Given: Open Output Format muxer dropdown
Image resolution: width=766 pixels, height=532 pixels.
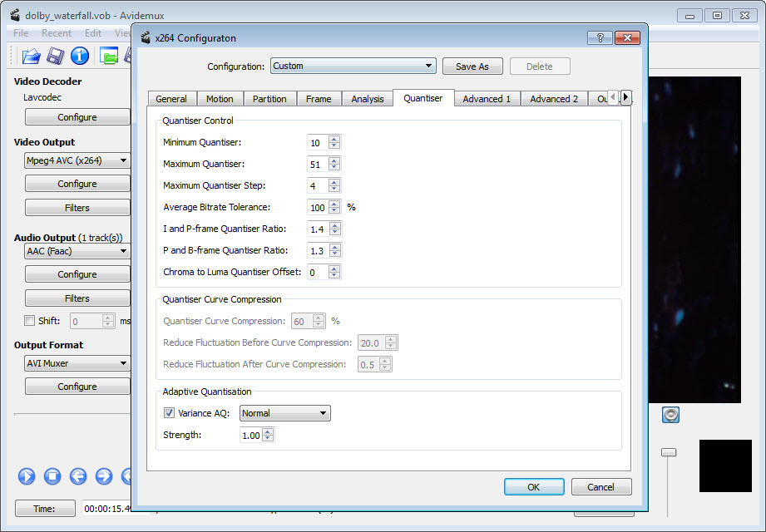Looking at the screenshot, I should 77,363.
